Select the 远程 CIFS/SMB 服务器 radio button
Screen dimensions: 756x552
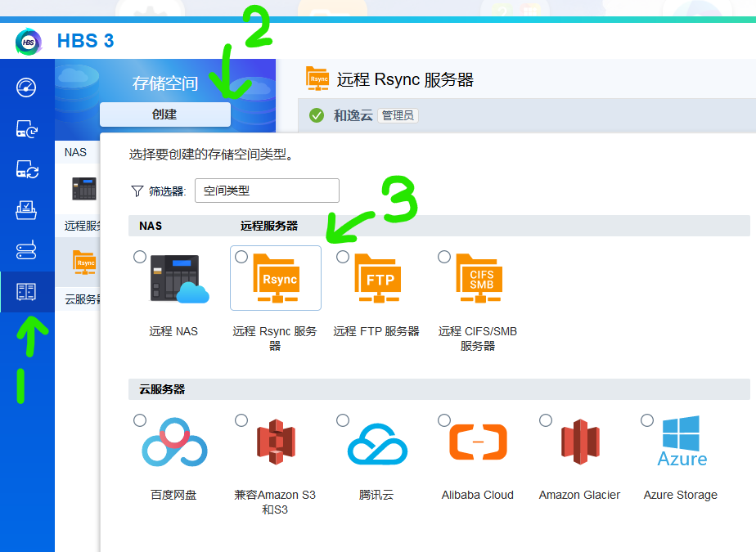point(444,257)
